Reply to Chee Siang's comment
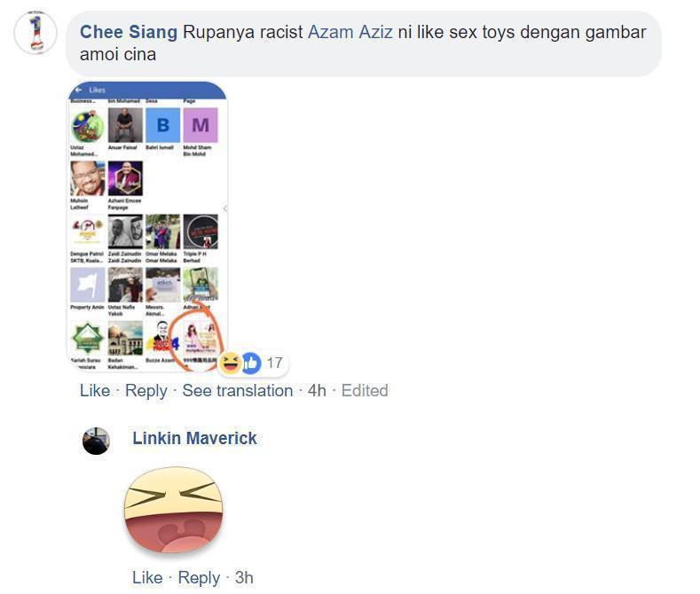 (x=146, y=391)
